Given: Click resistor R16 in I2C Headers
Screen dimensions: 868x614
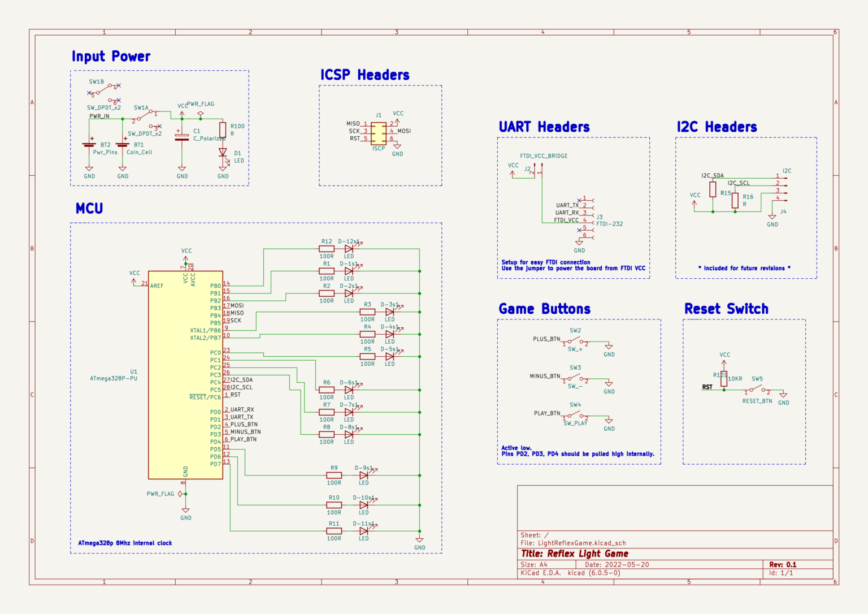Looking at the screenshot, I should pyautogui.click(x=735, y=200).
